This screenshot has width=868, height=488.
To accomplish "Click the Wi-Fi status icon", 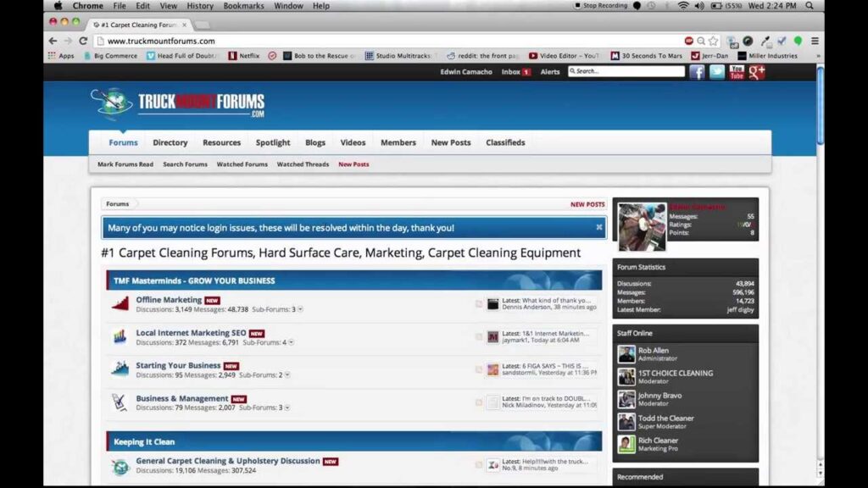I will click(x=683, y=6).
